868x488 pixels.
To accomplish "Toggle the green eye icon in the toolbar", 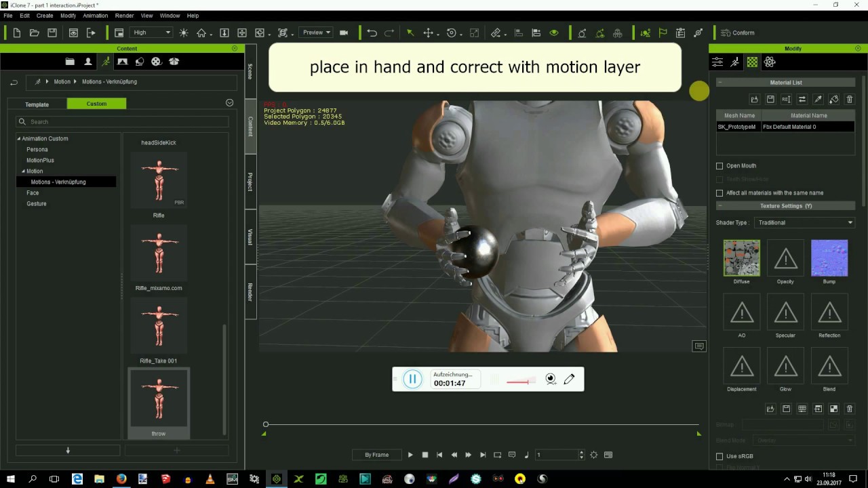I will [x=554, y=33].
